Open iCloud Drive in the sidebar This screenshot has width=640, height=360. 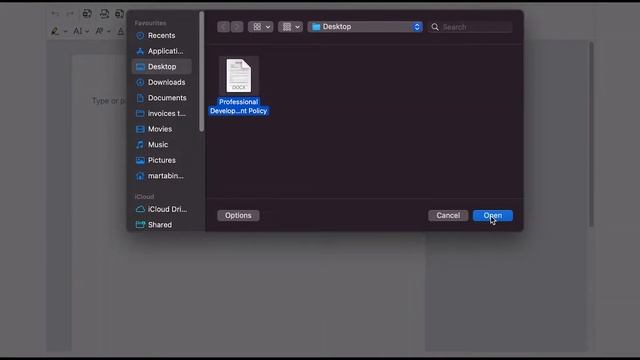click(x=162, y=209)
